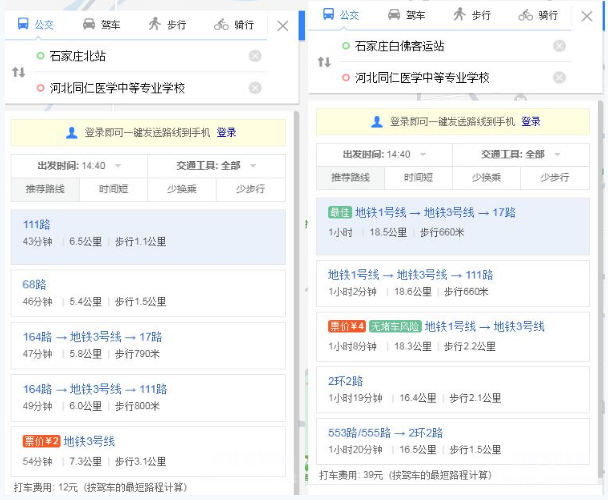Select 少步行 filter in left panel
This screenshot has height=500, width=608.
[x=250, y=189]
